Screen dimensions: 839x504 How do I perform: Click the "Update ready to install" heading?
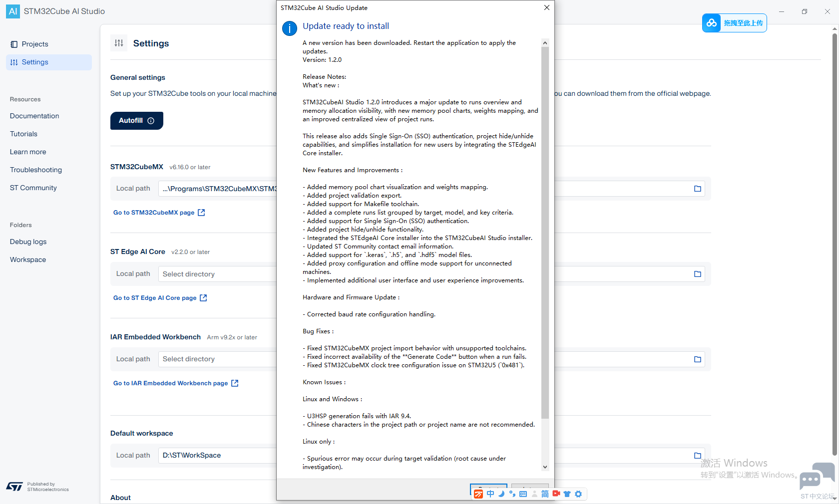pos(346,26)
